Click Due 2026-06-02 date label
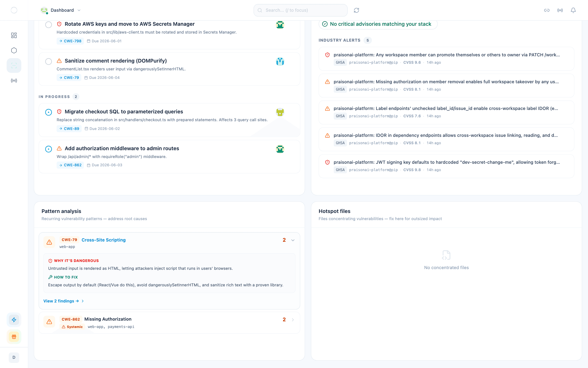The height and width of the screenshot is (368, 588). click(x=102, y=129)
